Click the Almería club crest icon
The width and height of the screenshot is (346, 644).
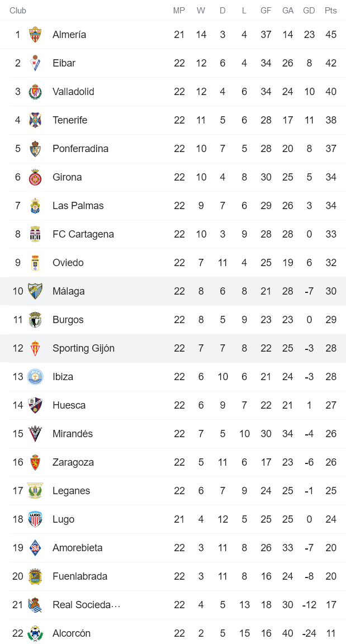[x=35, y=35]
